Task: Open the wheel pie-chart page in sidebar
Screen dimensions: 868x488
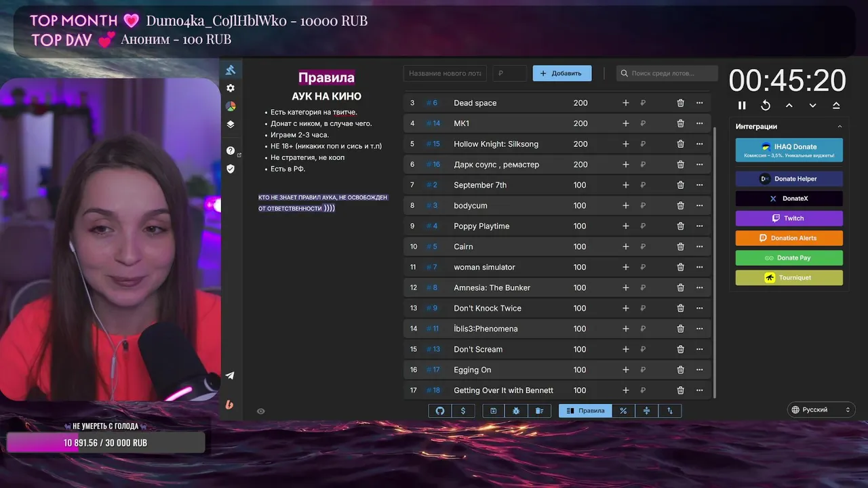Action: point(231,106)
